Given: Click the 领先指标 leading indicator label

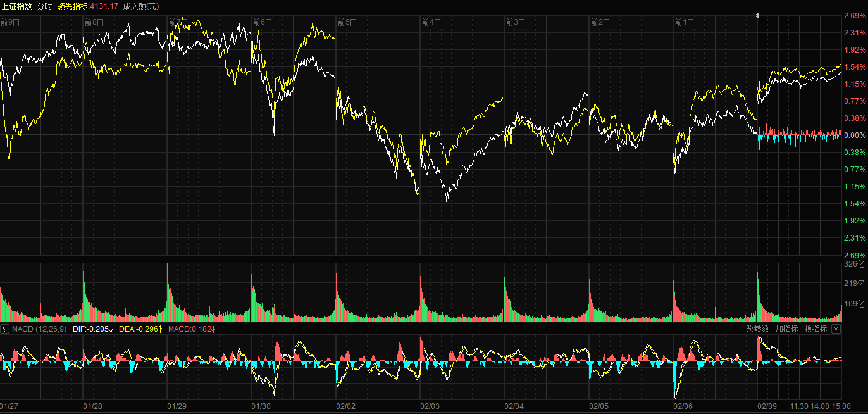Looking at the screenshot, I should 73,6.
